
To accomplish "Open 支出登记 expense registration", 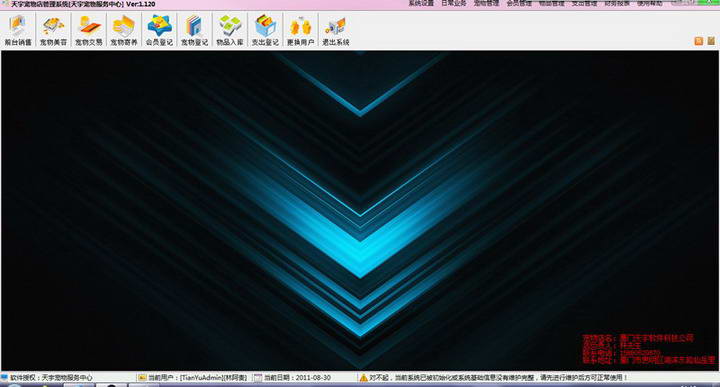I will pyautogui.click(x=265, y=30).
